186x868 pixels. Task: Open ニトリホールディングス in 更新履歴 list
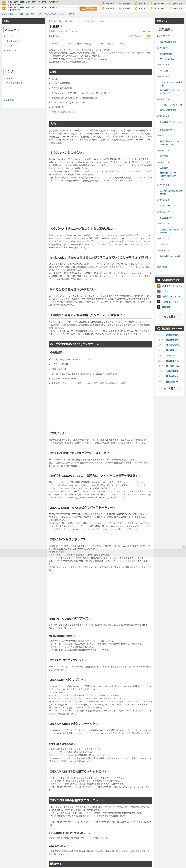pyautogui.click(x=171, y=105)
